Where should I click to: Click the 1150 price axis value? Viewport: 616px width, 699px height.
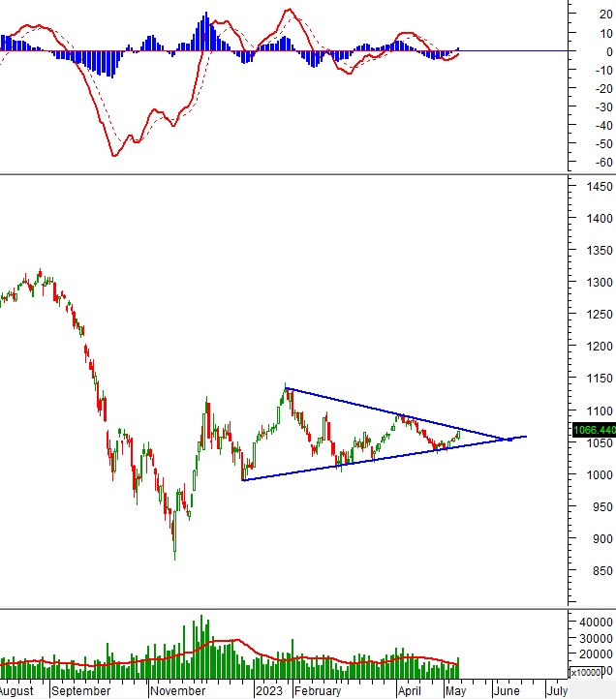coord(600,378)
